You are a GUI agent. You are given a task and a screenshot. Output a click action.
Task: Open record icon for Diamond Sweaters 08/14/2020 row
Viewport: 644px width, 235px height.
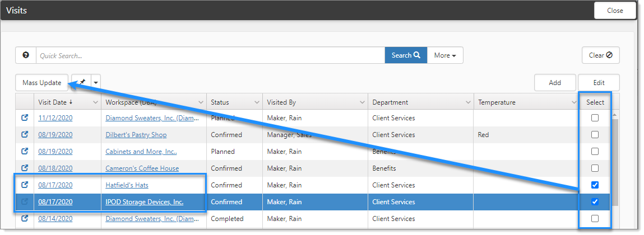click(x=25, y=219)
